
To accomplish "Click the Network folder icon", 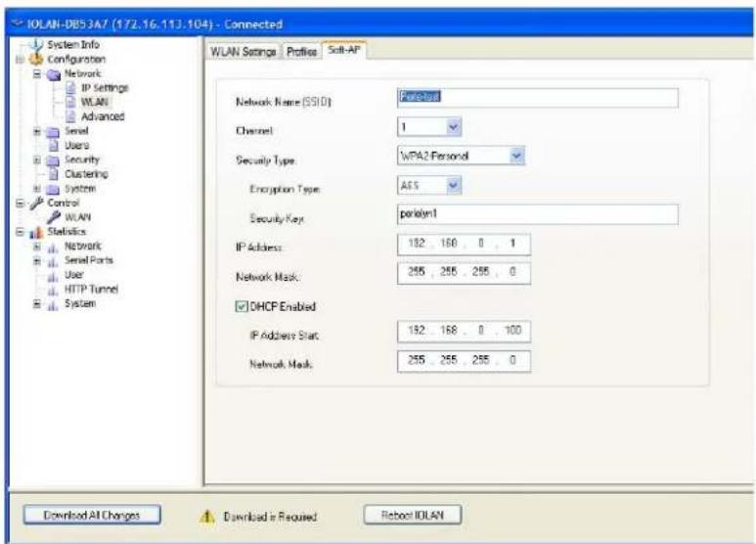I will coord(54,74).
